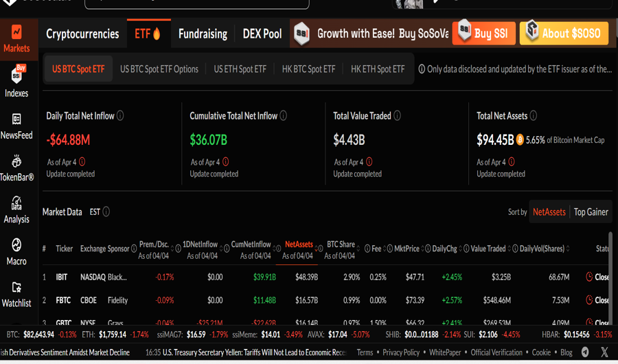Open the Macro section icon

[16, 245]
